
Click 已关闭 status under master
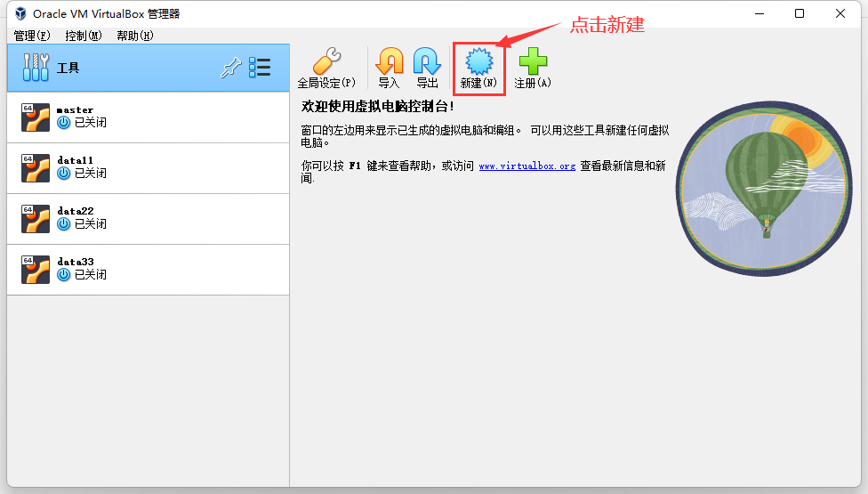90,123
